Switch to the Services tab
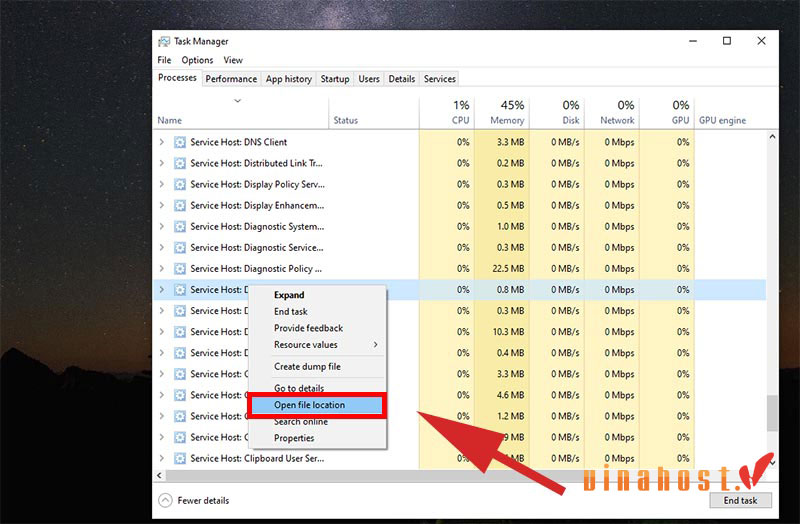Screen dimensions: 800x524 pyautogui.click(x=439, y=79)
